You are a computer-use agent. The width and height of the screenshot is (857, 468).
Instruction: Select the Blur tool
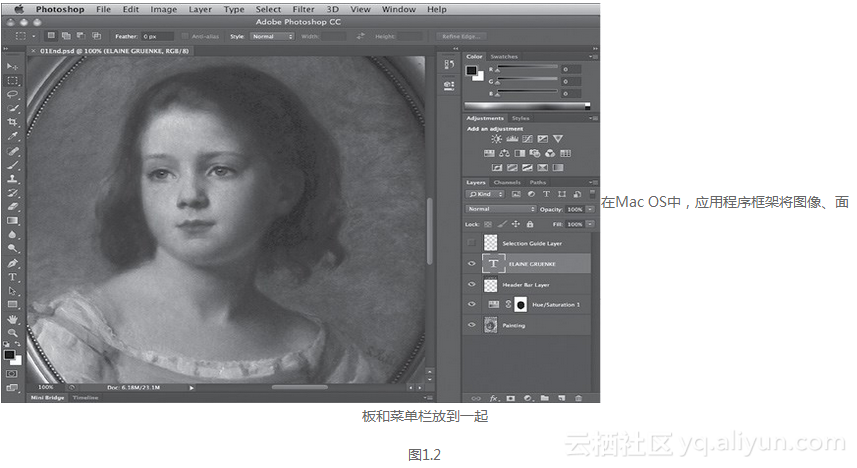pyautogui.click(x=12, y=235)
